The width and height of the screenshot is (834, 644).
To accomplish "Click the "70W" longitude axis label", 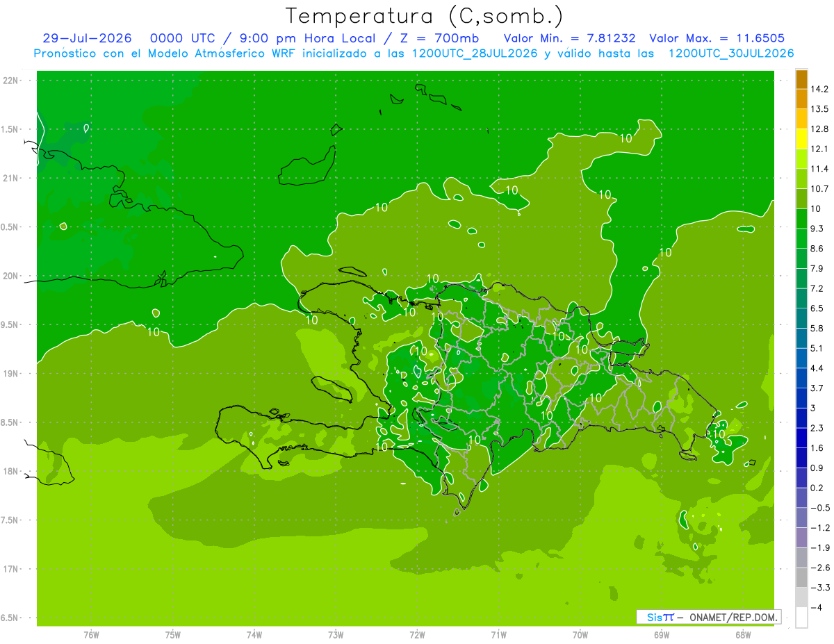I will (580, 635).
